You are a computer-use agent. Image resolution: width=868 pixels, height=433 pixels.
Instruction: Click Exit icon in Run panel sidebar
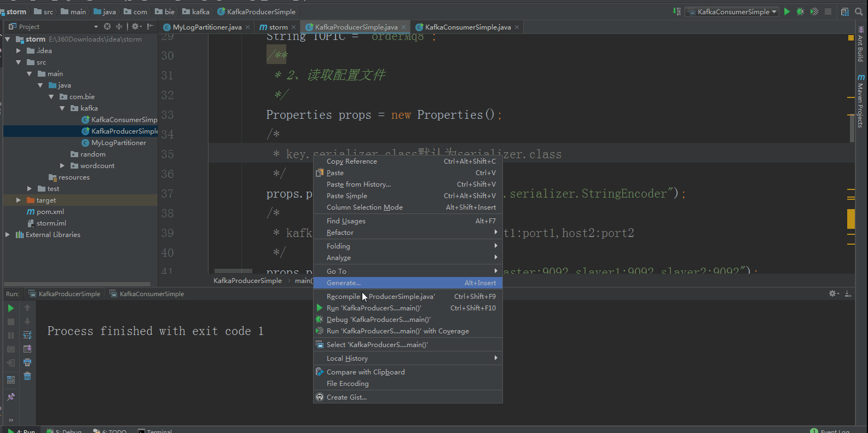pyautogui.click(x=10, y=363)
